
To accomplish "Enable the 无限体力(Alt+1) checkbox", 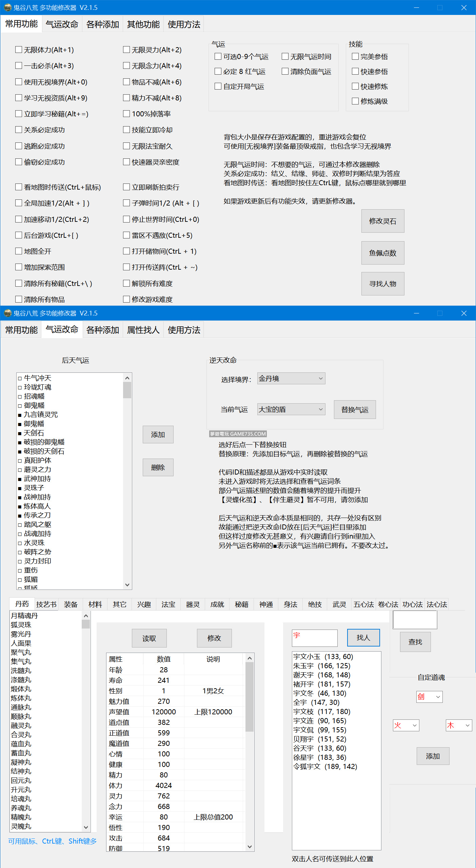I will 19,50.
